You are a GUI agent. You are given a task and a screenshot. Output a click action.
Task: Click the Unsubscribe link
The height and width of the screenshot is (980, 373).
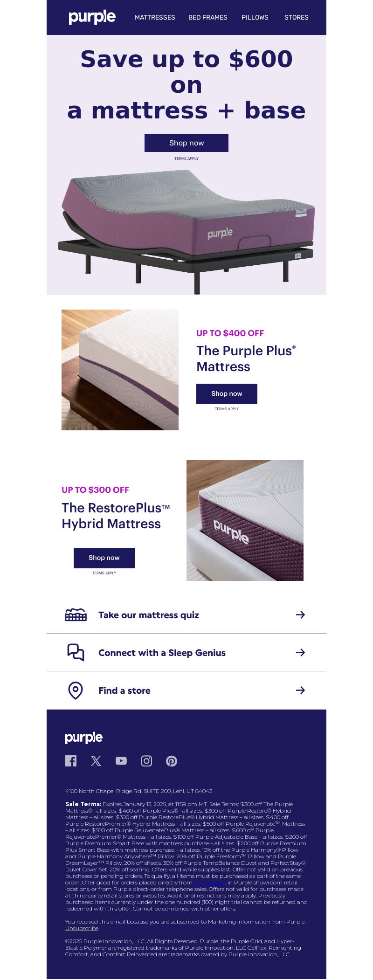pyautogui.click(x=82, y=928)
